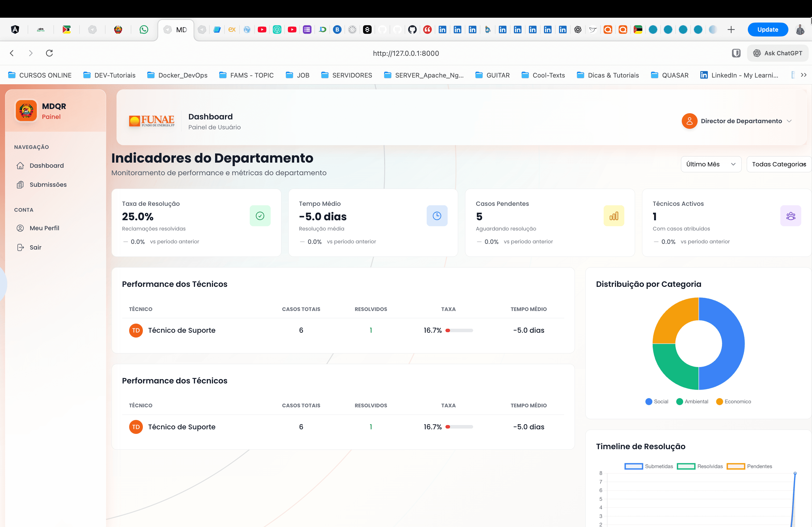Click the TD avatar in first technicians table

coord(136,330)
